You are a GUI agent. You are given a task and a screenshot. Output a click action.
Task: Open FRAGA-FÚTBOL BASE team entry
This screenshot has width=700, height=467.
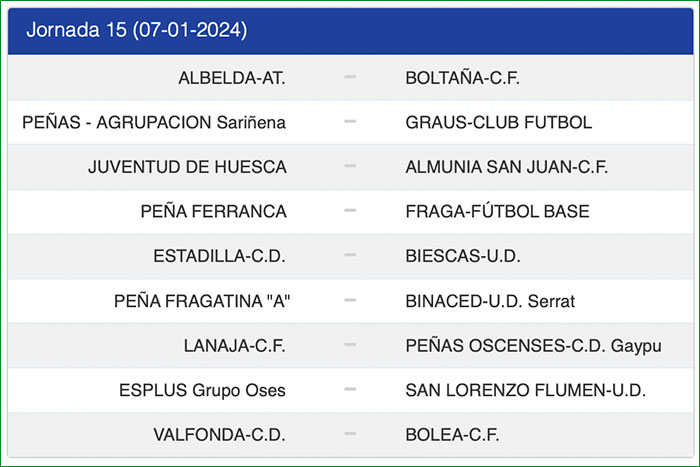pos(497,212)
